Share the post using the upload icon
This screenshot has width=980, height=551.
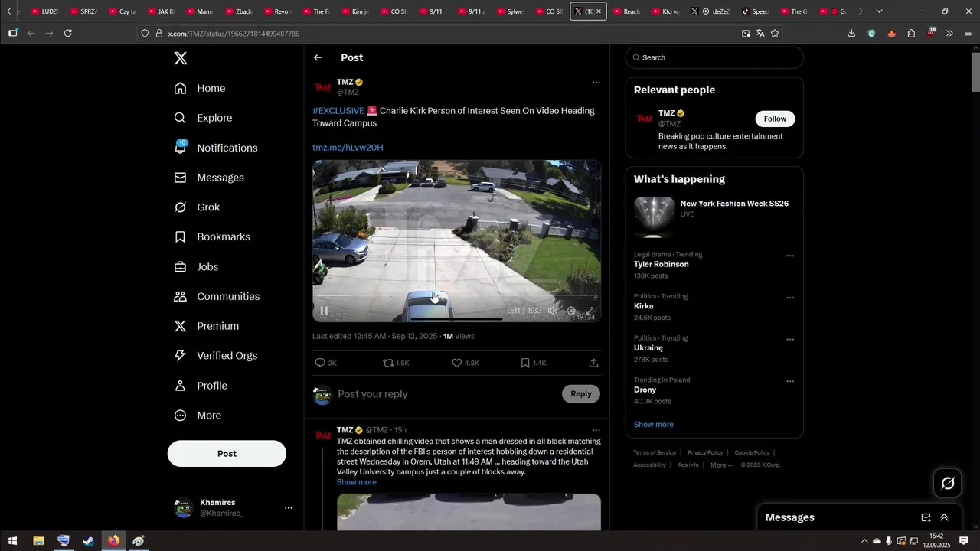pyautogui.click(x=593, y=363)
